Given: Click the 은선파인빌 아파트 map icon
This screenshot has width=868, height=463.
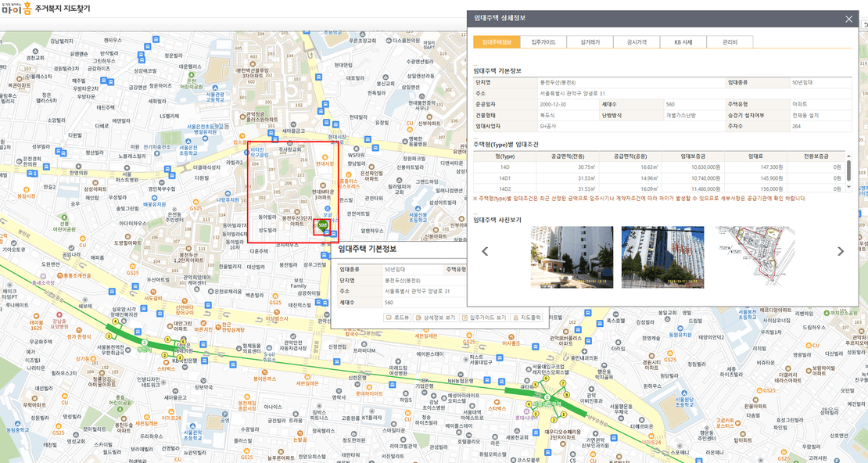Looking at the screenshot, I should tap(371, 166).
